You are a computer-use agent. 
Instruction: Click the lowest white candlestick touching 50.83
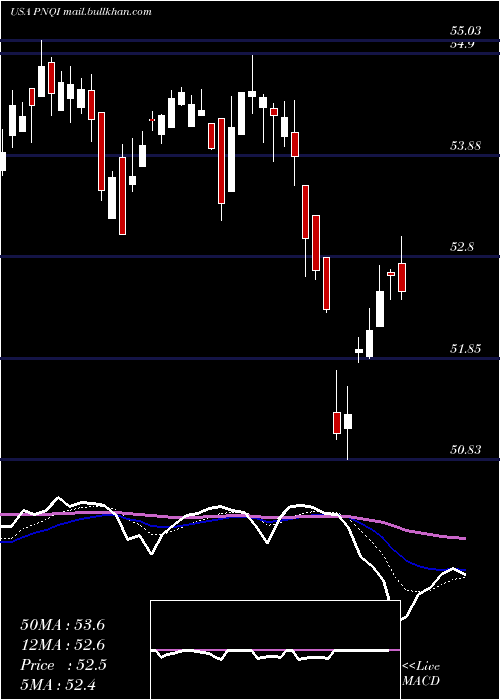347,421
